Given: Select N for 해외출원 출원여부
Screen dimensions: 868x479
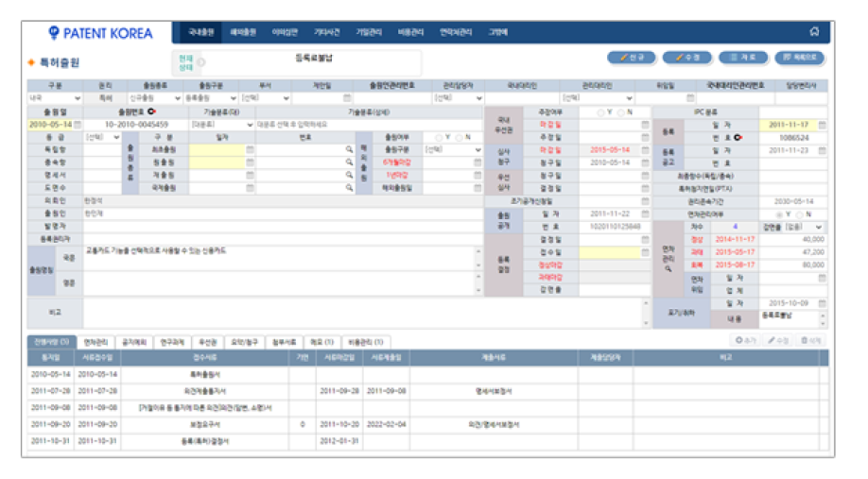Looking at the screenshot, I should 459,137.
